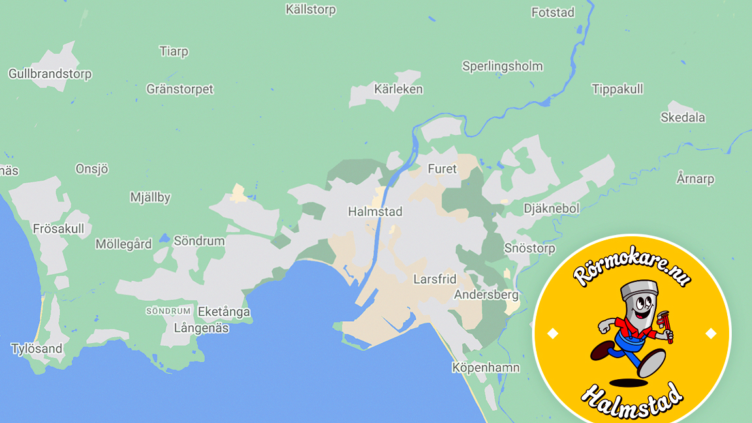
Task: Select the Köpenhamn place label
Action: (x=486, y=368)
